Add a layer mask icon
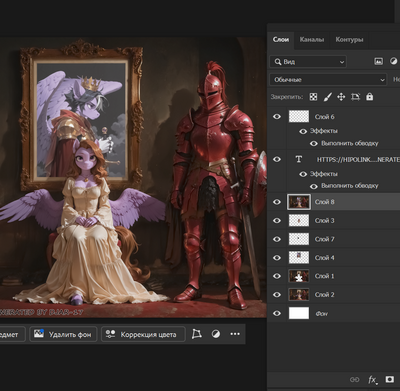This screenshot has height=391, width=400. tap(390, 379)
